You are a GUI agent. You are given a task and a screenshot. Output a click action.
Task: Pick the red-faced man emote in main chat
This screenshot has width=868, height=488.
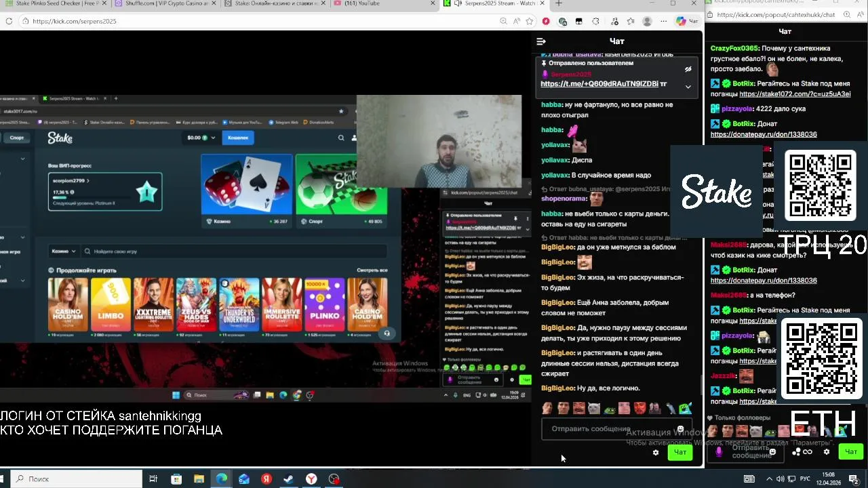[x=639, y=408]
